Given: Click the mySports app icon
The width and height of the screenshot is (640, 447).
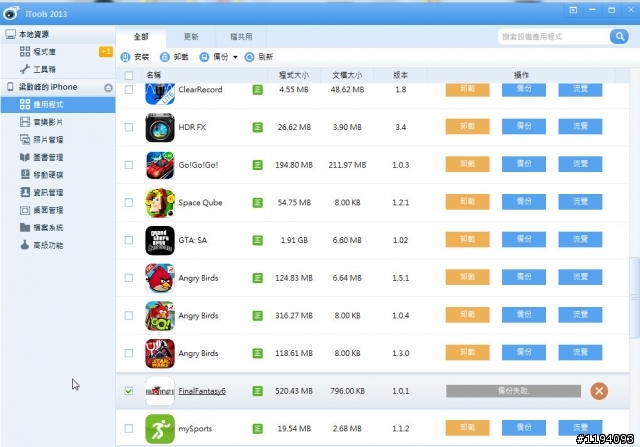Looking at the screenshot, I should point(160,429).
